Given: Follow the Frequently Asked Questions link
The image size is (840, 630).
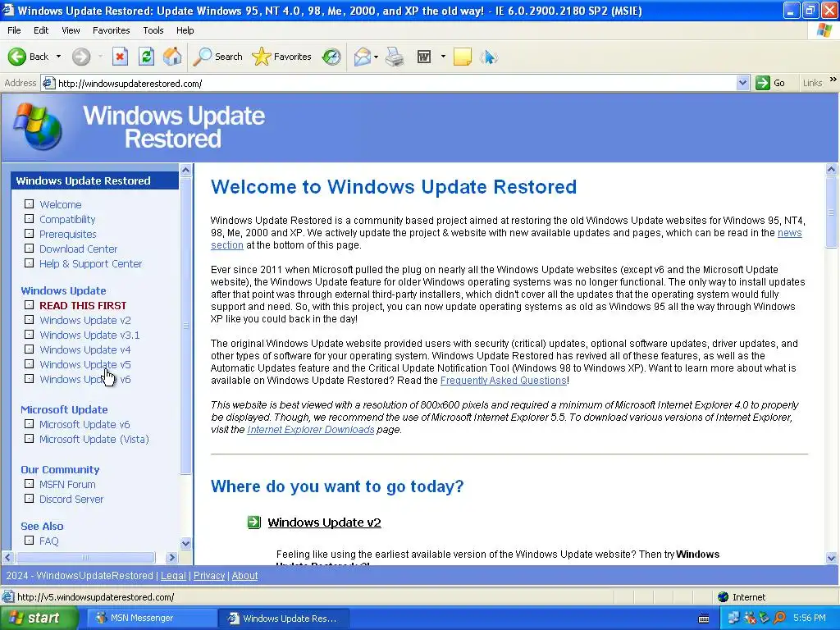Looking at the screenshot, I should point(504,381).
